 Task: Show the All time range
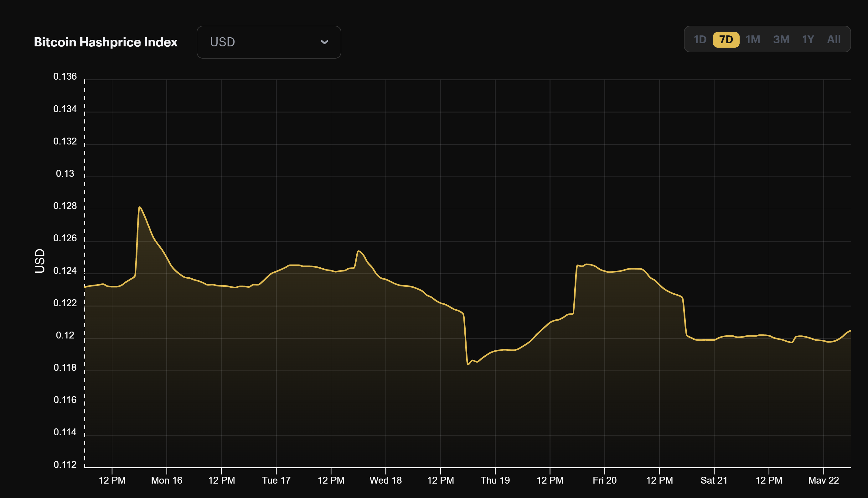tap(834, 39)
